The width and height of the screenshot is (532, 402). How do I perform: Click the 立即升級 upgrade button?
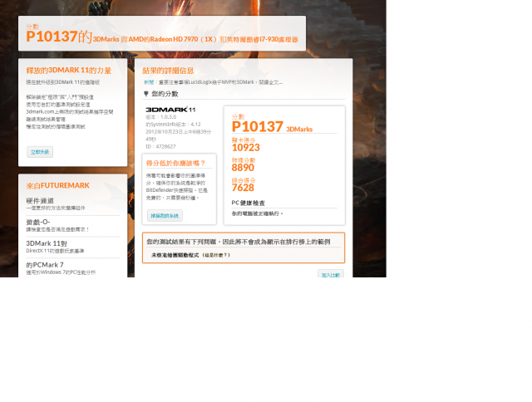[x=40, y=152]
